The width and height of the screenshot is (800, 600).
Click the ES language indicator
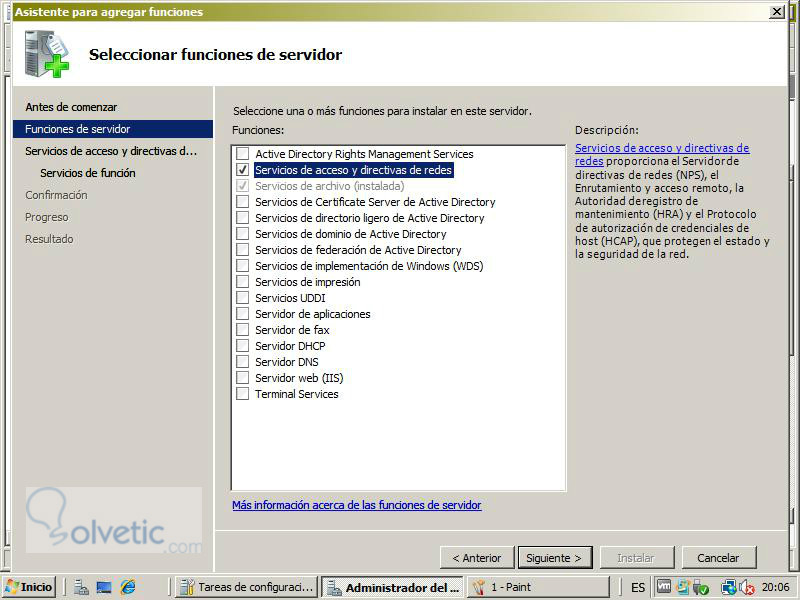[638, 588]
